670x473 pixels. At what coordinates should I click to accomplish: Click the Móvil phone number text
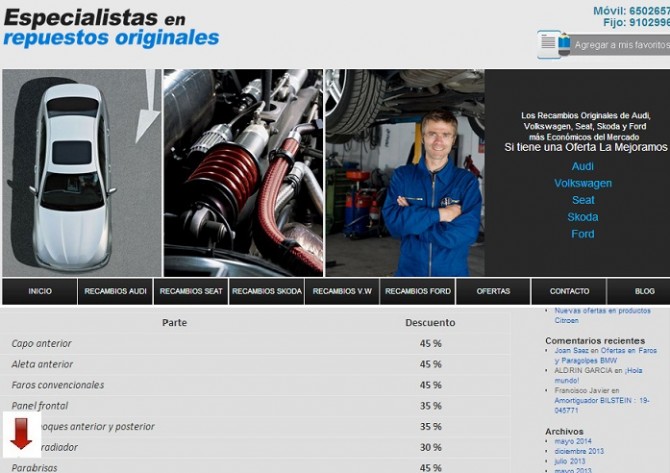pos(632,11)
